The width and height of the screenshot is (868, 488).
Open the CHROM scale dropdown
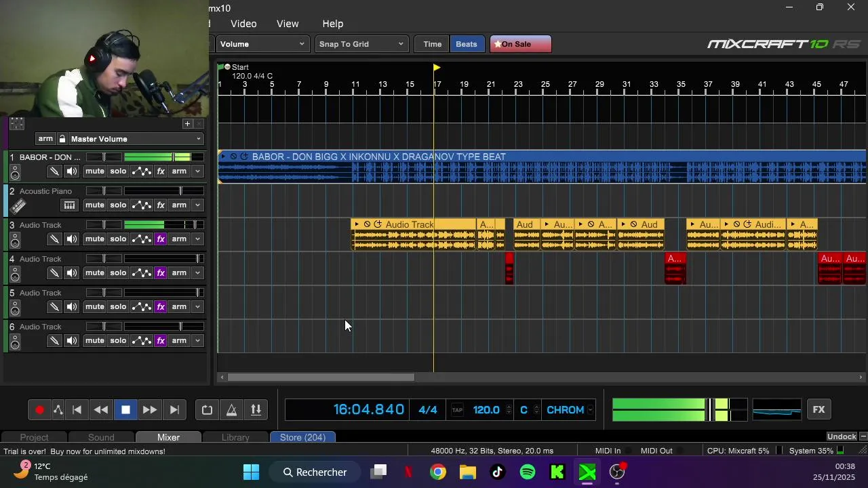(x=570, y=410)
